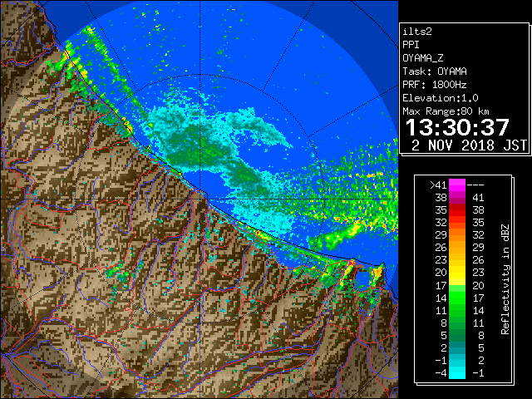Click the "---" legend entry
Image resolution: width=532 pixels, height=399 pixels.
(475, 185)
